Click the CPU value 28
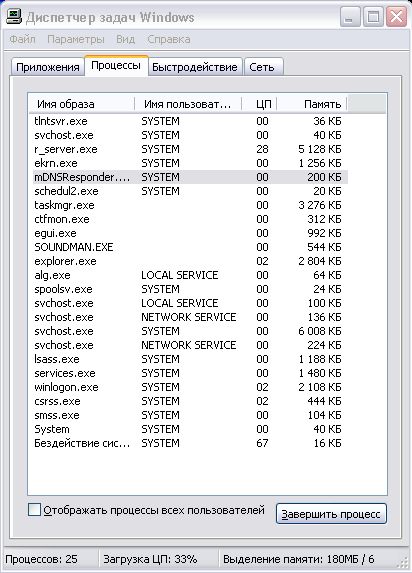Screen dimensions: 412x573 pyautogui.click(x=262, y=149)
